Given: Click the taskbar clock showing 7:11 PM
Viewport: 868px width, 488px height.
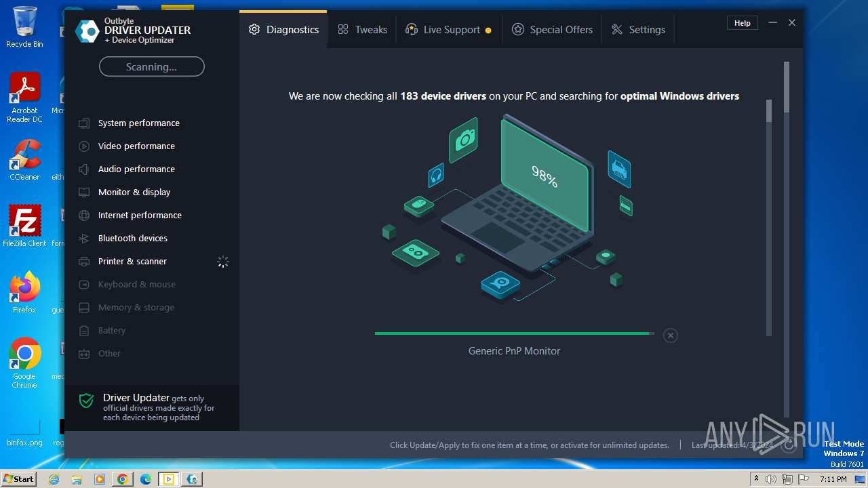Looking at the screenshot, I should tap(833, 479).
